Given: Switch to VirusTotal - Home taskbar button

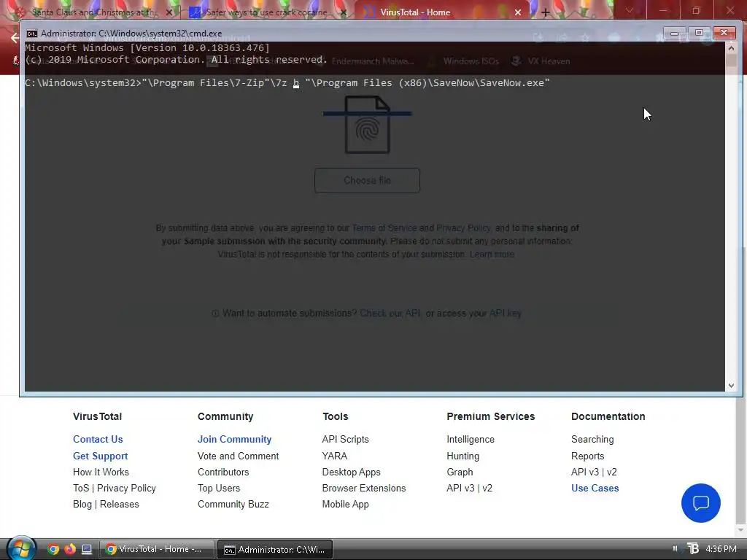Looking at the screenshot, I should 157,549.
